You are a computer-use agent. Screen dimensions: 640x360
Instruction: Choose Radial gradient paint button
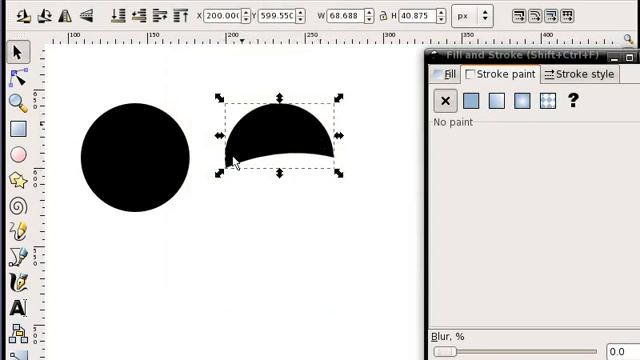[x=522, y=101]
